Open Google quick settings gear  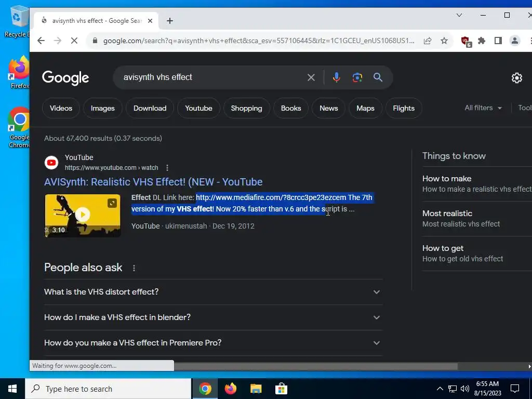517,78
